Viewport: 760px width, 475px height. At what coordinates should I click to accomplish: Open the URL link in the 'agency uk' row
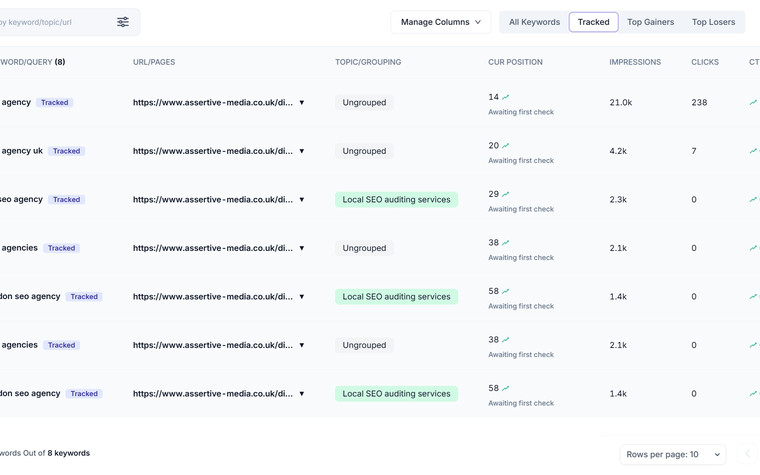213,151
